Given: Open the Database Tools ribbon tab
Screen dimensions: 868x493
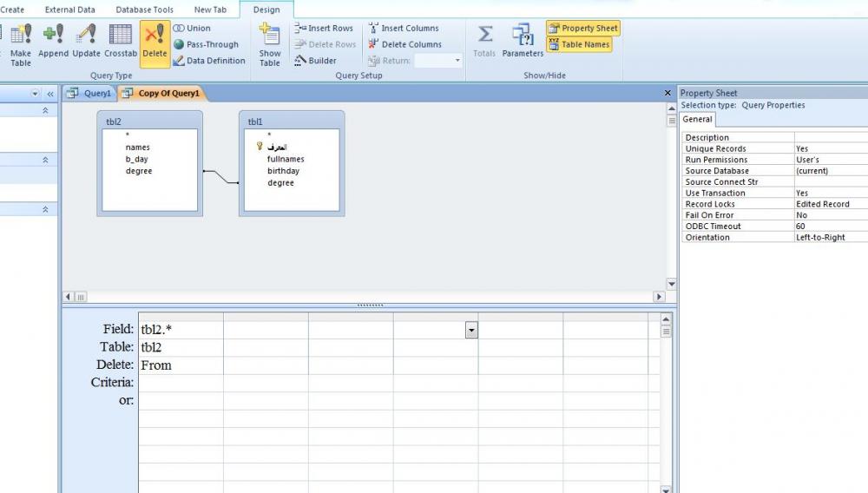Looking at the screenshot, I should pyautogui.click(x=144, y=10).
